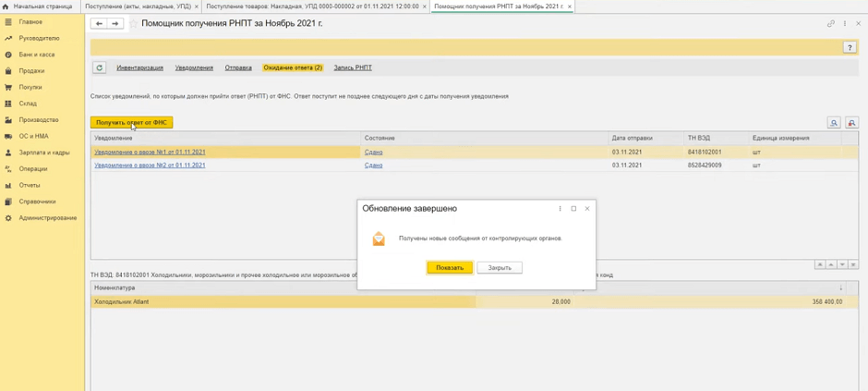
Task: Add page to favorites with star icon
Action: 133,24
